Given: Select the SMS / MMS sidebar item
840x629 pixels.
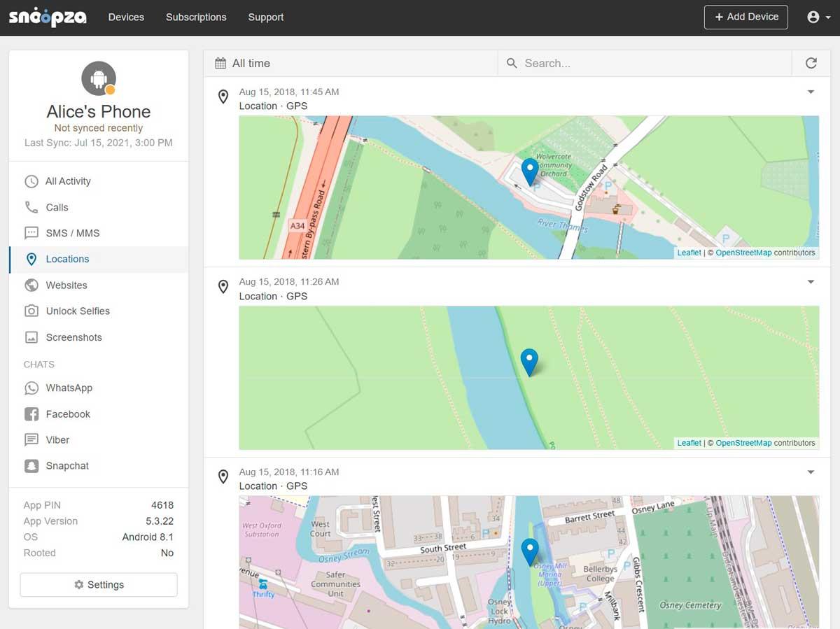Looking at the screenshot, I should [x=72, y=233].
